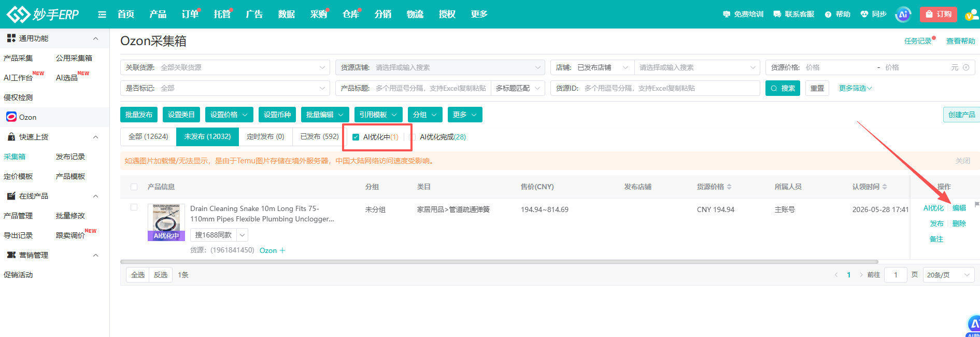Open the 关联货源 dropdown
Screen dimensions: 980x337
pos(225,67)
